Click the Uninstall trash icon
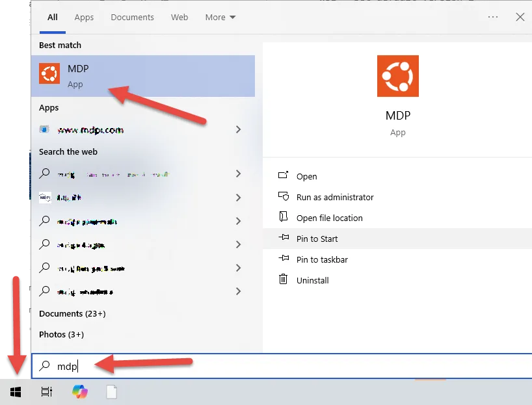Viewport: 532px width, 405px height. pos(284,279)
